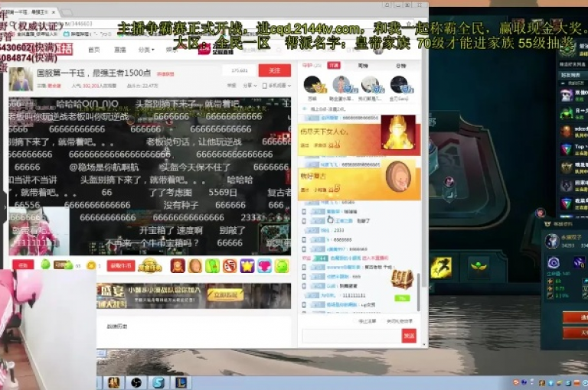Click the live video player area
588x390 pixels.
pos(149,176)
